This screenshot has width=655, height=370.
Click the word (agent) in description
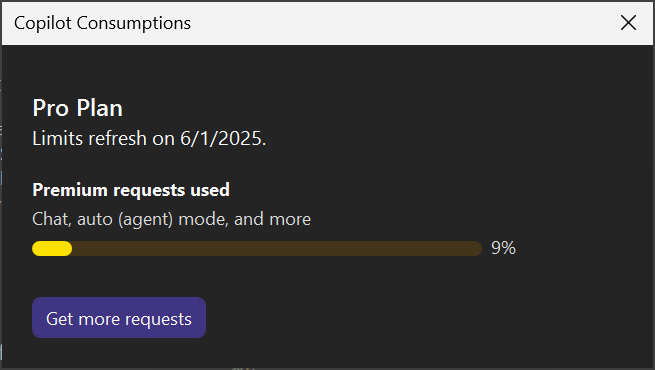point(145,220)
